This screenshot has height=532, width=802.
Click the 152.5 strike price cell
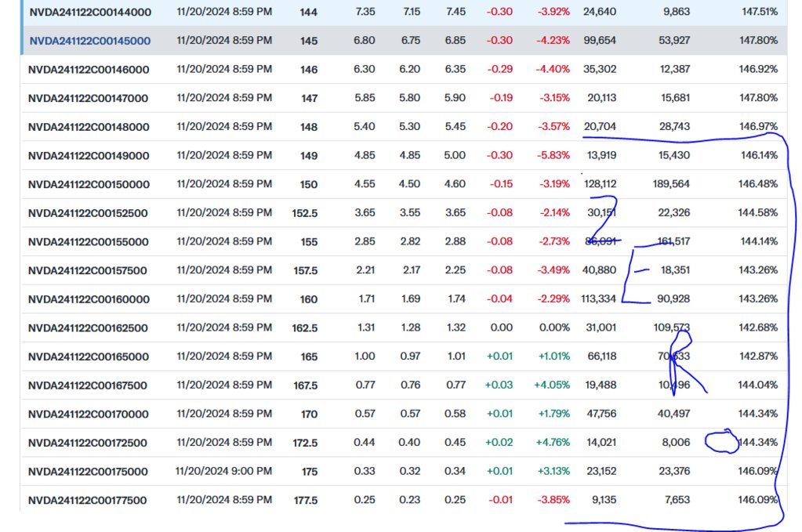(305, 213)
